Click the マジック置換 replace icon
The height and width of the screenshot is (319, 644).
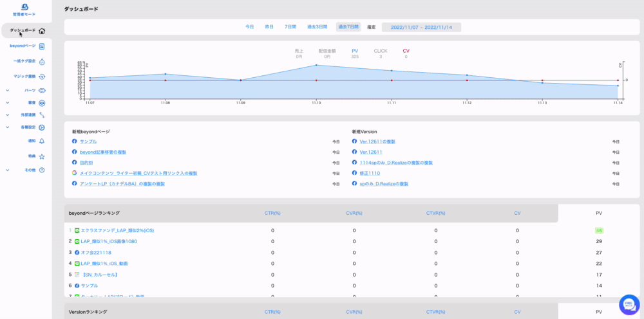click(x=42, y=77)
